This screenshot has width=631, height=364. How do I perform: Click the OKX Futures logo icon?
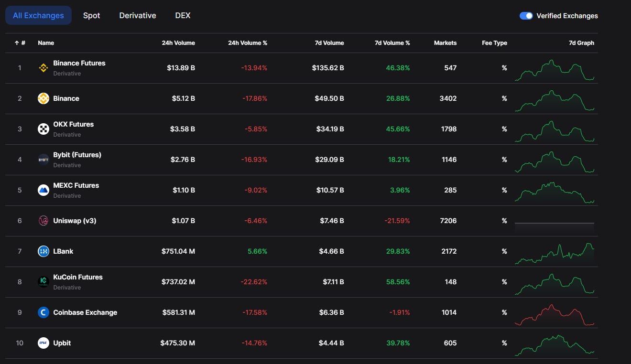[x=44, y=129]
